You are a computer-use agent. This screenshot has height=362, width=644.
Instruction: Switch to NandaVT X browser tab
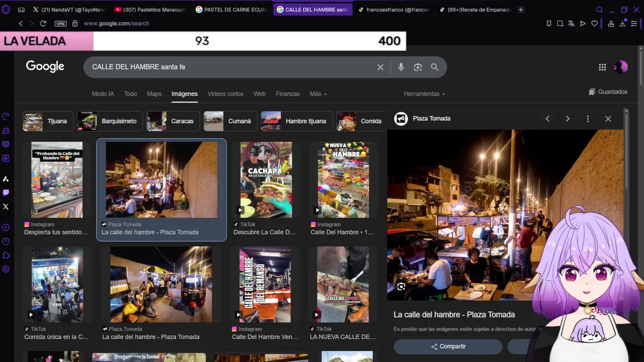tap(68, 10)
